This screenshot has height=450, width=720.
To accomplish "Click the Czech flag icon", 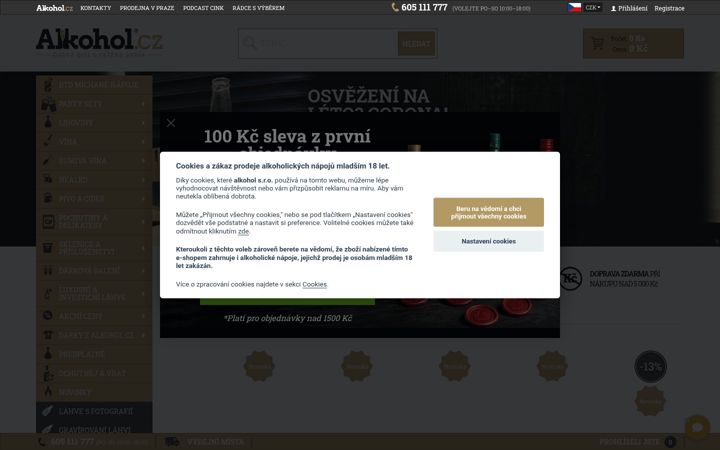I will (x=574, y=7).
